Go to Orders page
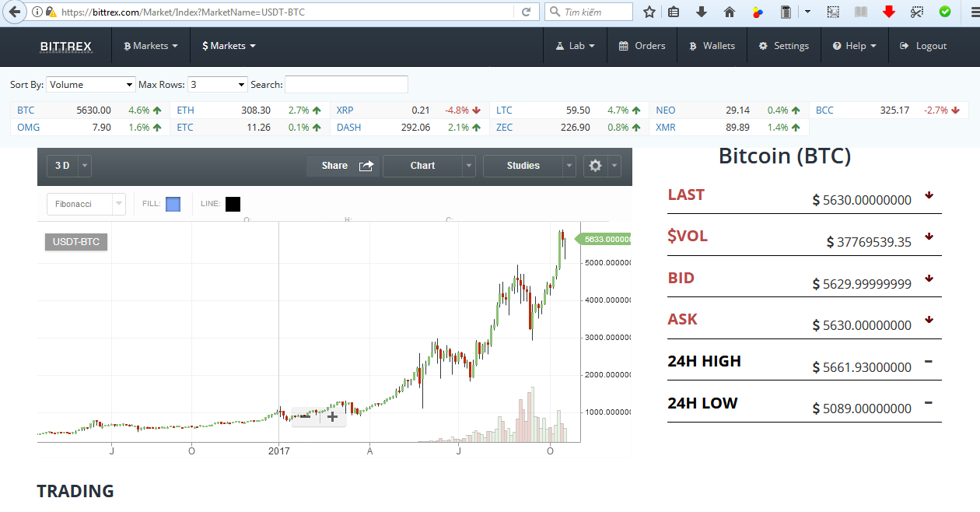The image size is (980, 512). (642, 46)
